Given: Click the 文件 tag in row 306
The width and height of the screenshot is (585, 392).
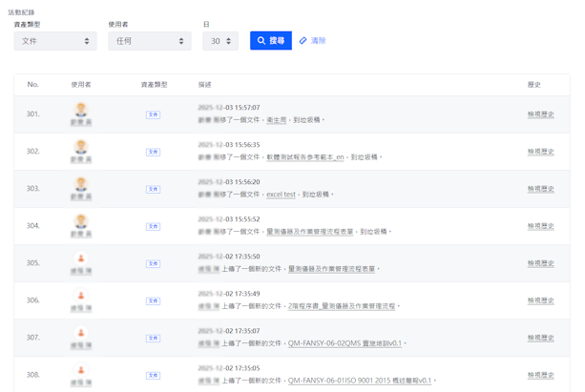Looking at the screenshot, I should pyautogui.click(x=153, y=301).
